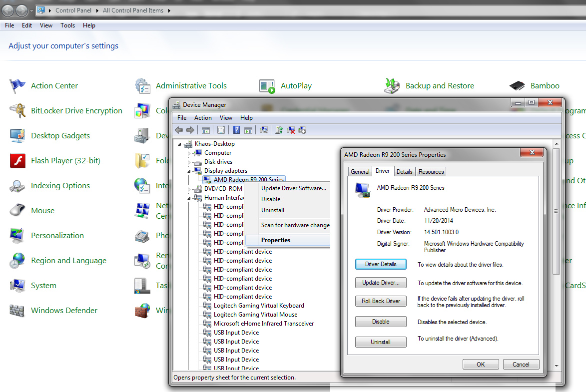Open the blue question mark Help icon

tap(237, 130)
